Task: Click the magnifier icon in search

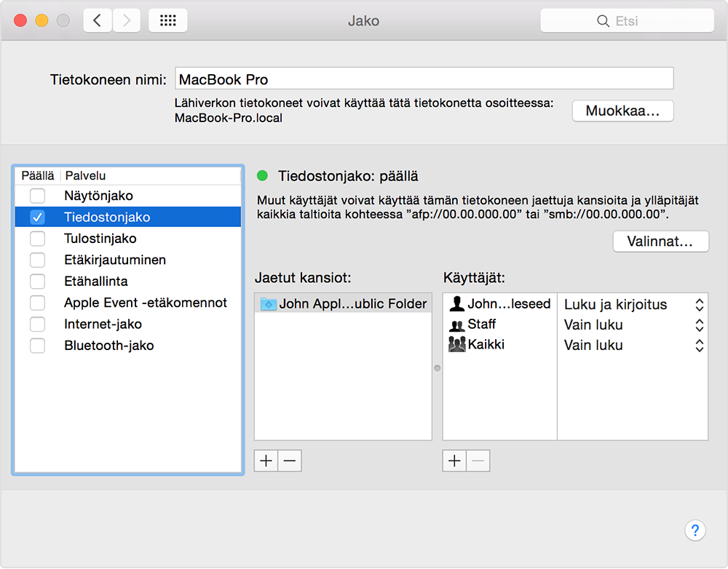Action: point(603,21)
